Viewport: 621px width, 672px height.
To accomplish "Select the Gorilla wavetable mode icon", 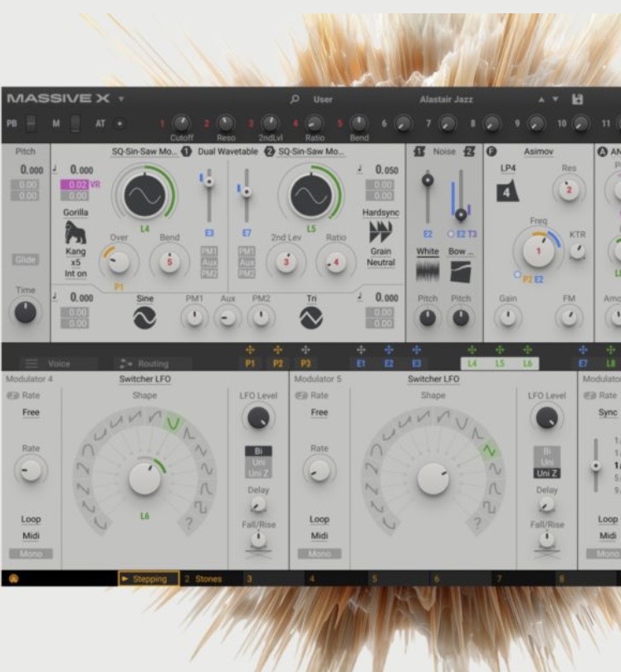I will point(76,232).
